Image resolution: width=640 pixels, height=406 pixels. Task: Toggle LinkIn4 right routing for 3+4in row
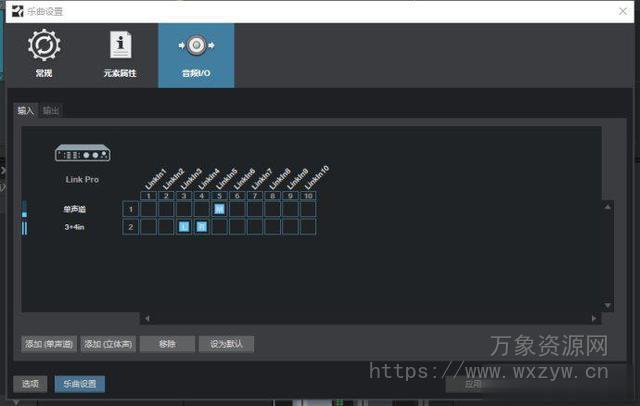201,227
